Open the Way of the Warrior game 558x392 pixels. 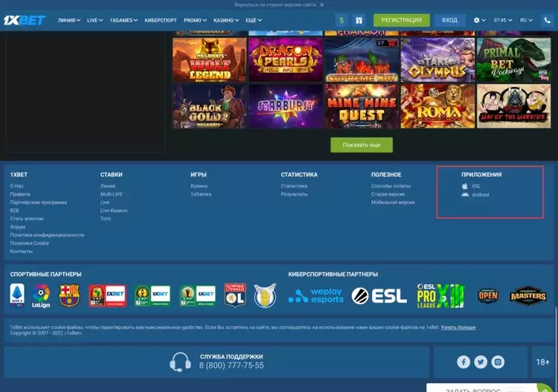click(513, 106)
